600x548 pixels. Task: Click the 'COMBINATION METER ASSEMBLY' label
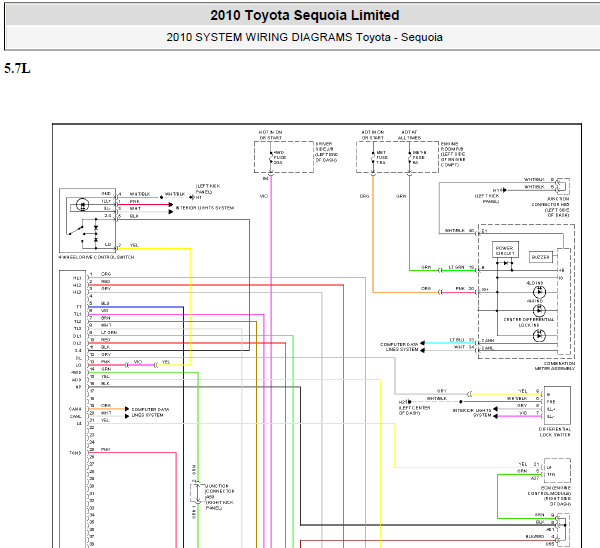pos(554,366)
